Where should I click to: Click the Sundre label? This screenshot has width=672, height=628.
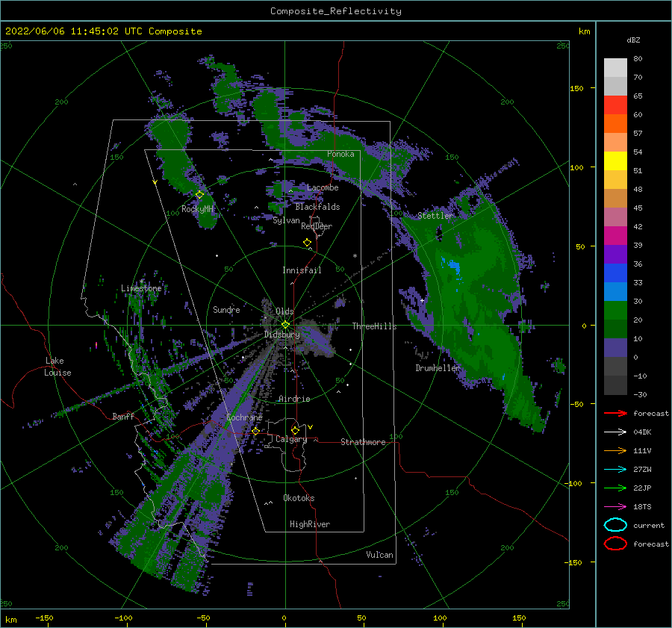[x=226, y=309]
